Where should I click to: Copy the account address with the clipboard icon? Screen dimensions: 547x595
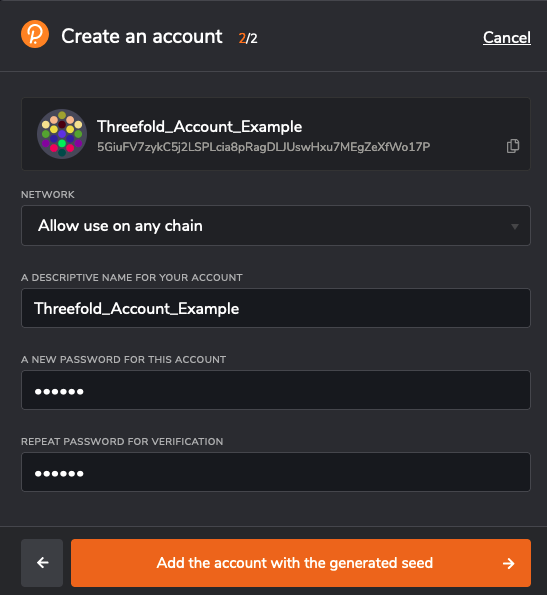513,146
